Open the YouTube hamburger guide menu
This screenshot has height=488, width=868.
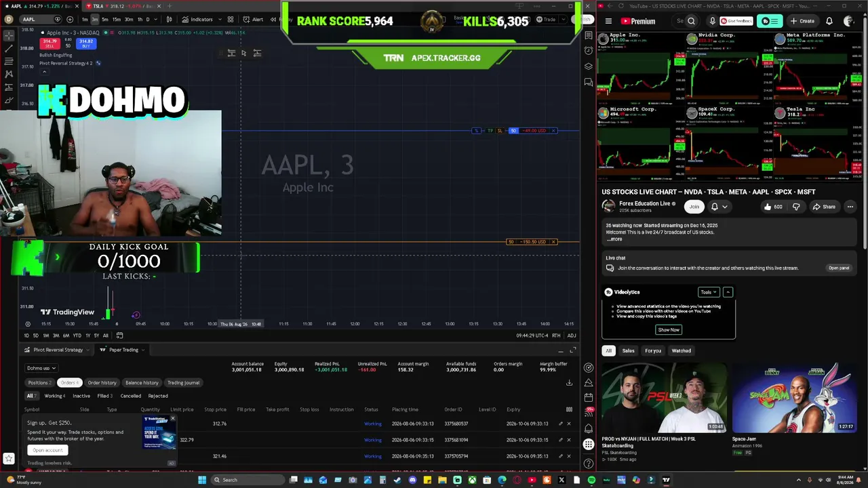click(608, 21)
